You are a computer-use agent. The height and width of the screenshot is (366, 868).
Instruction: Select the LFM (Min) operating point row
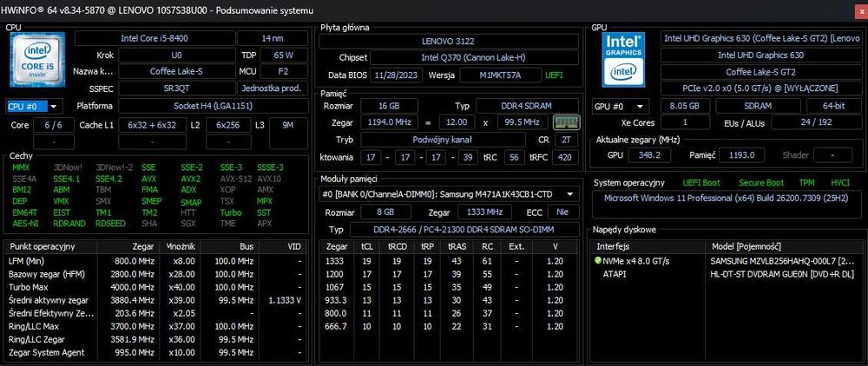[155, 261]
